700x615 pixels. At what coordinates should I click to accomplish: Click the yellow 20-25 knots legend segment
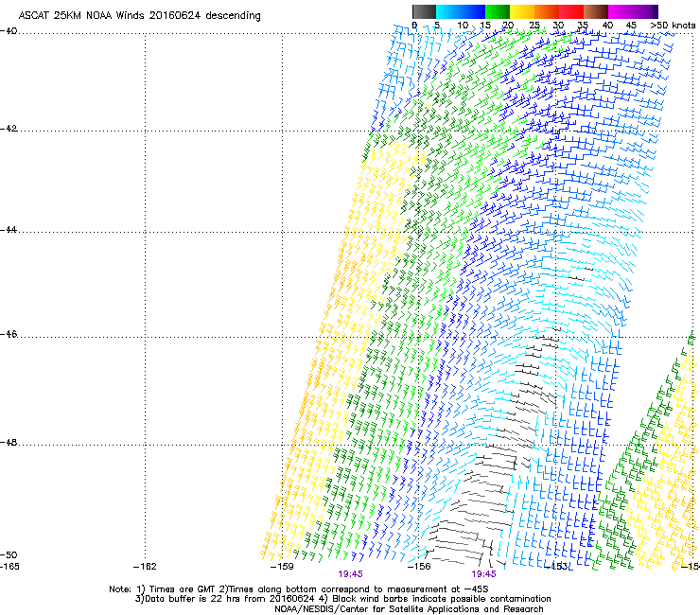522,11
